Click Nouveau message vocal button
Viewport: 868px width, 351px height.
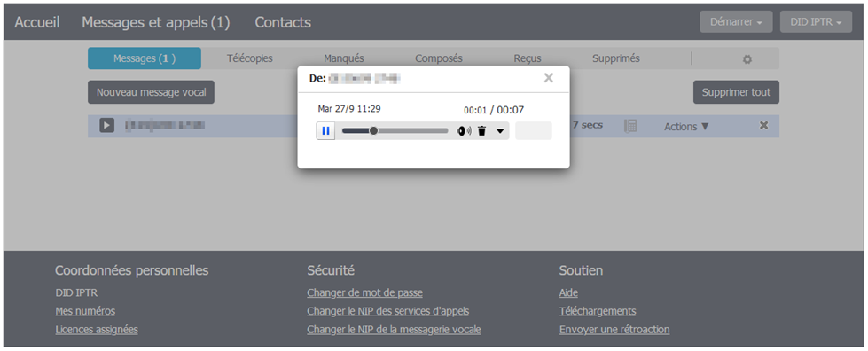(151, 92)
